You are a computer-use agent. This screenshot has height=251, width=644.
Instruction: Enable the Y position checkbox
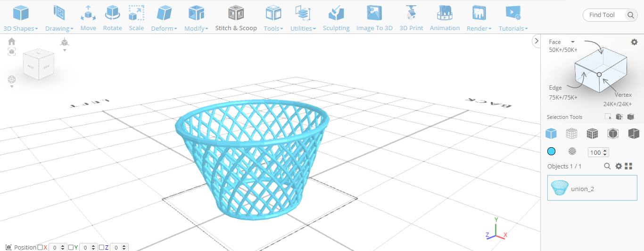71,247
